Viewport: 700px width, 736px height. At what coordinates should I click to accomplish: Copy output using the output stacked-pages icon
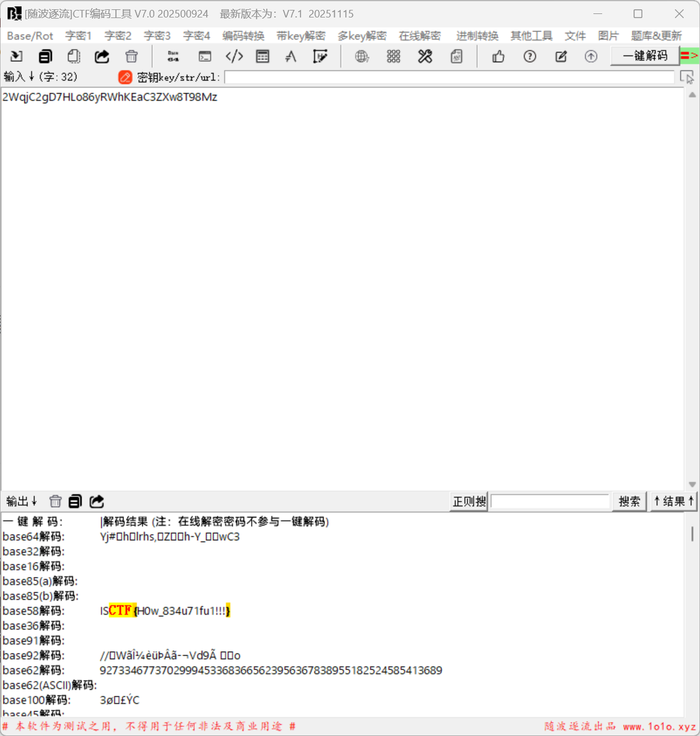click(x=75, y=501)
